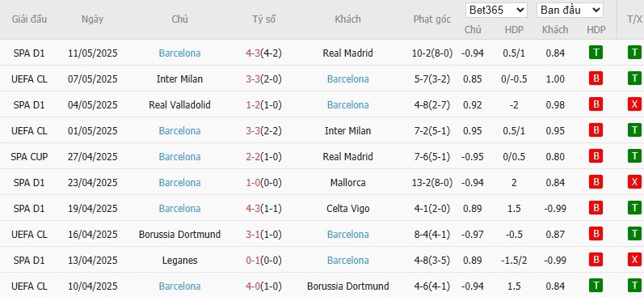The image size is (644, 297).
Task: Open the Bet365 bookmaker dropdown
Action: pos(497,11)
